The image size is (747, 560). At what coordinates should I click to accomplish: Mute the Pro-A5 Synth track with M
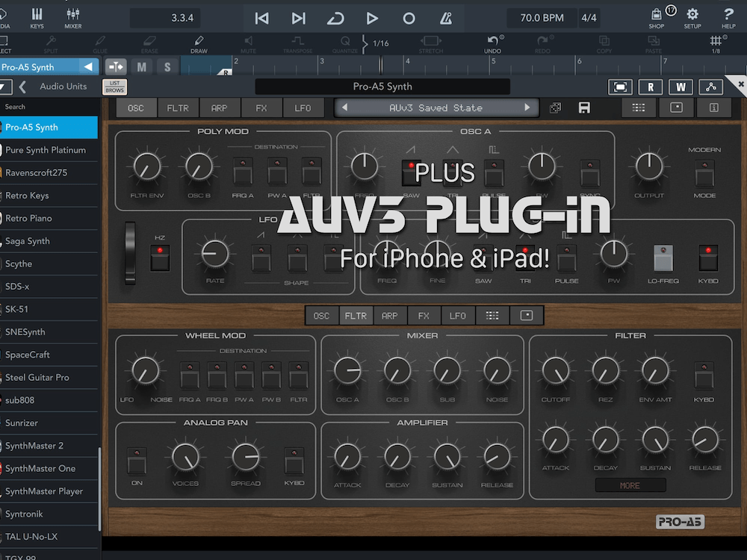[141, 67]
